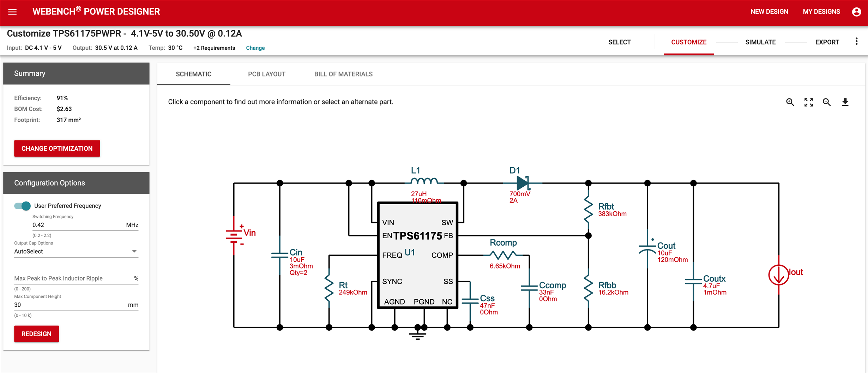Viewport: 868px width, 373px height.
Task: Switch to the Schematic tab
Action: (194, 74)
